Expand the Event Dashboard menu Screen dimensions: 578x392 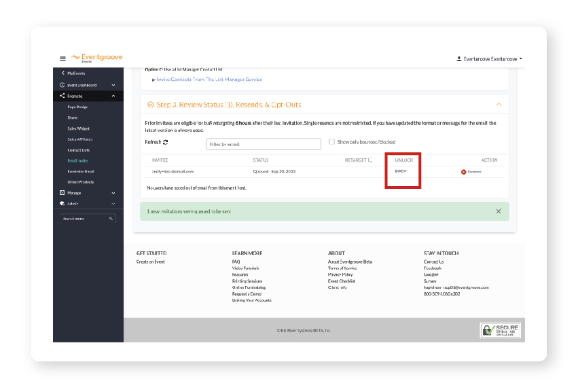[x=113, y=85]
